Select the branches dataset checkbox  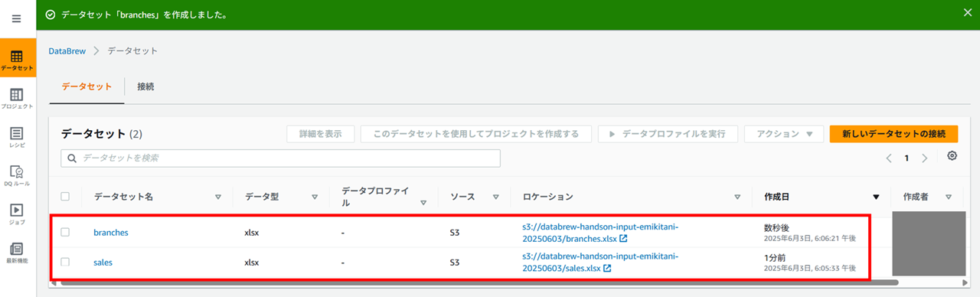pos(65,232)
